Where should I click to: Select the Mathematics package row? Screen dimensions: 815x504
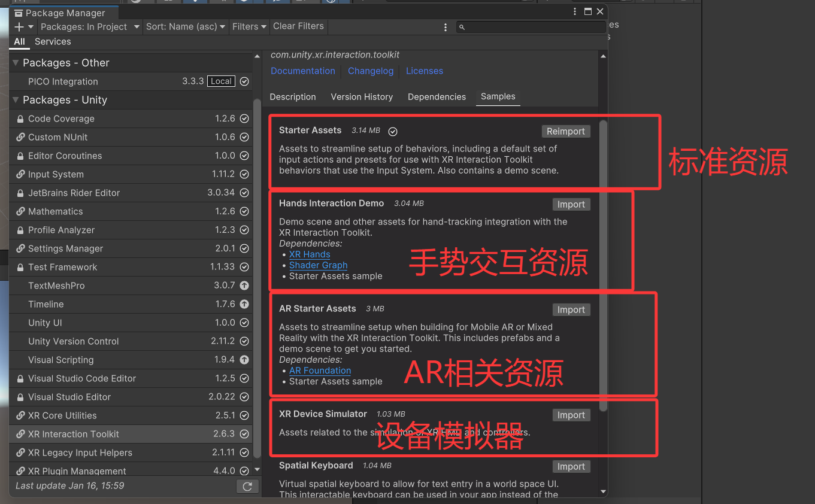tap(131, 211)
